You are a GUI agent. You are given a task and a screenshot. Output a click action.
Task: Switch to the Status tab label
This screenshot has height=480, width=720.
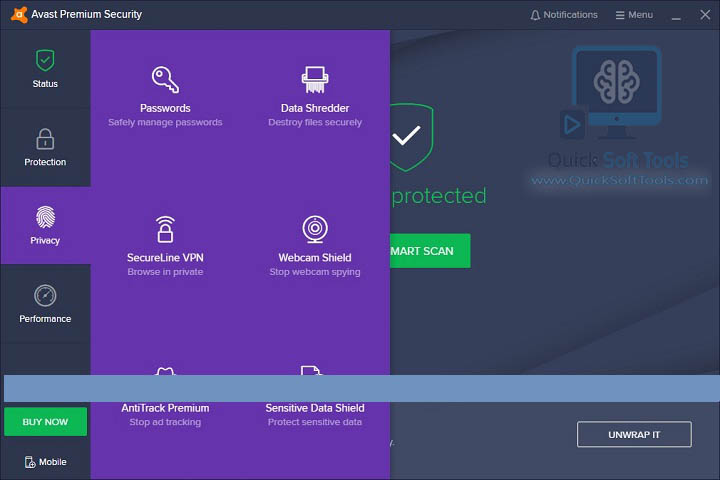pyautogui.click(x=45, y=84)
